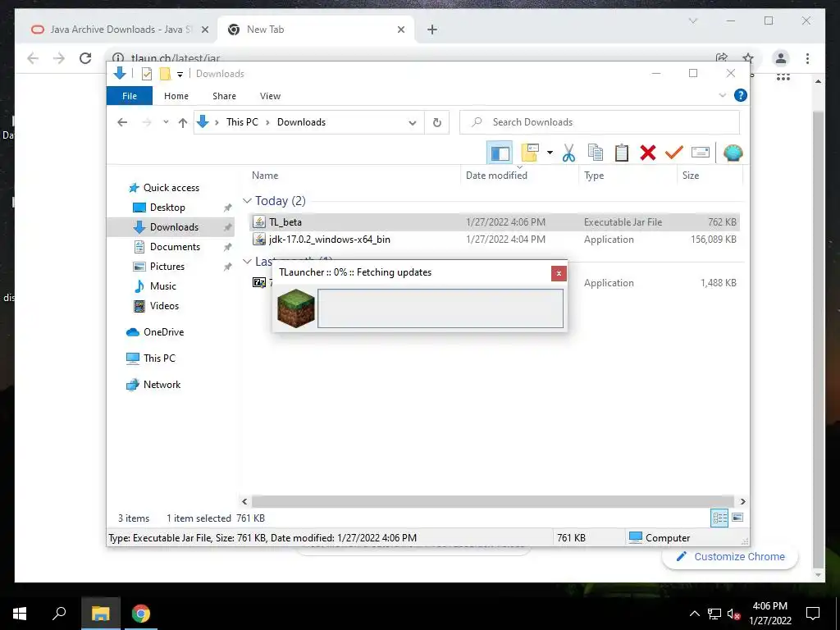This screenshot has height=630, width=840.
Task: Click the orange checkmark Properties icon
Action: click(674, 153)
